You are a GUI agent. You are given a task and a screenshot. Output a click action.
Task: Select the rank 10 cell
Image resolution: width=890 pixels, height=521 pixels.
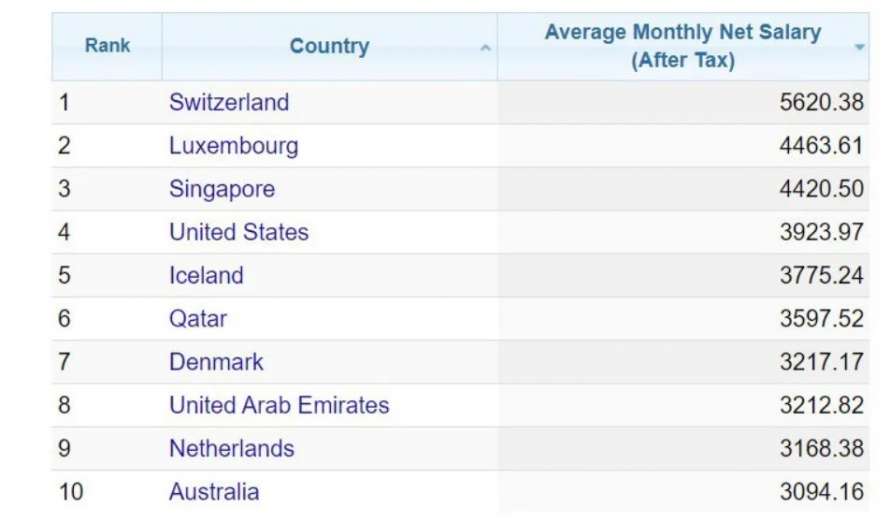tap(71, 492)
